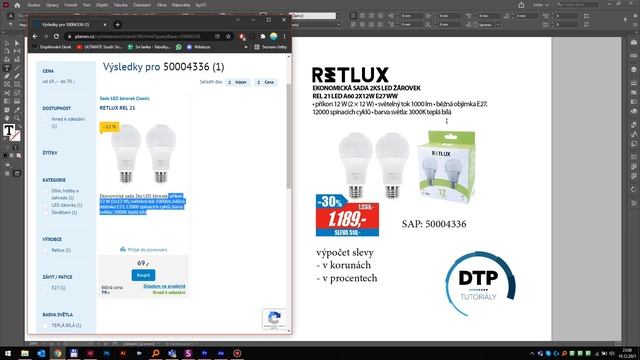This screenshot has width=640, height=360.
Task: Open the RETLUX REL 21 product link
Action: point(118,108)
